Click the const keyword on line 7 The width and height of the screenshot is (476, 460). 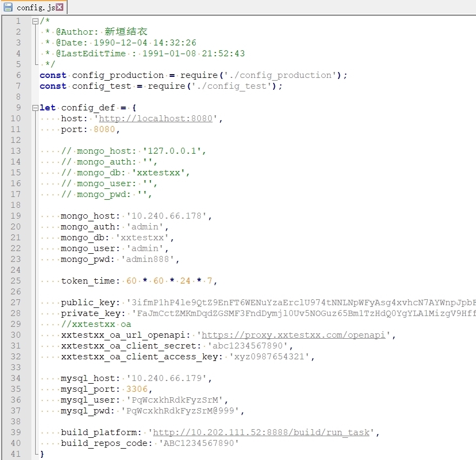tap(53, 86)
